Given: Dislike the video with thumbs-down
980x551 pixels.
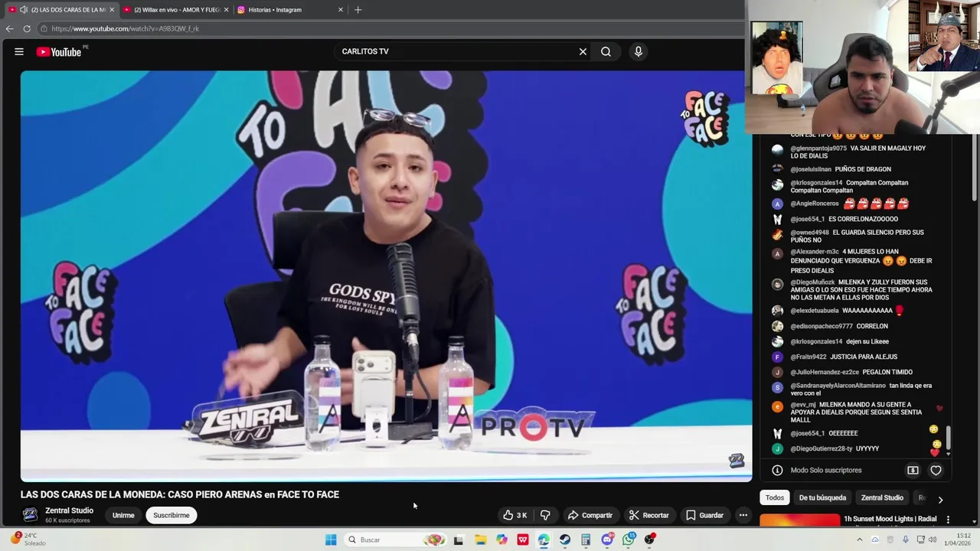Looking at the screenshot, I should (545, 515).
